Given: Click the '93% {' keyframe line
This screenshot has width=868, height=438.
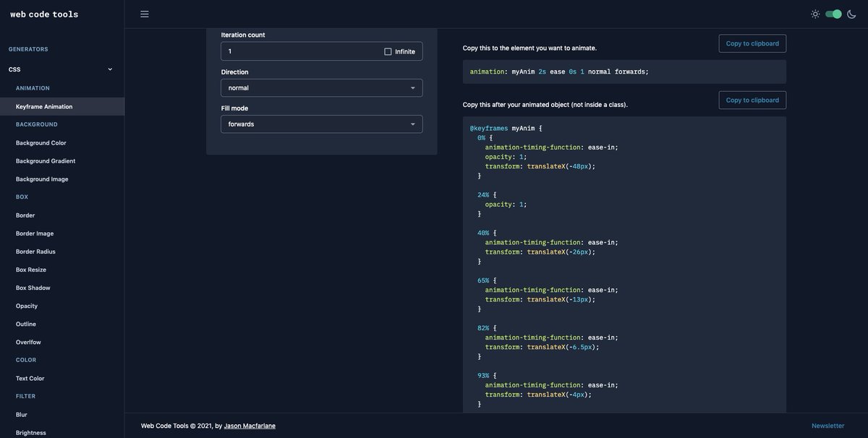Looking at the screenshot, I should [487, 375].
